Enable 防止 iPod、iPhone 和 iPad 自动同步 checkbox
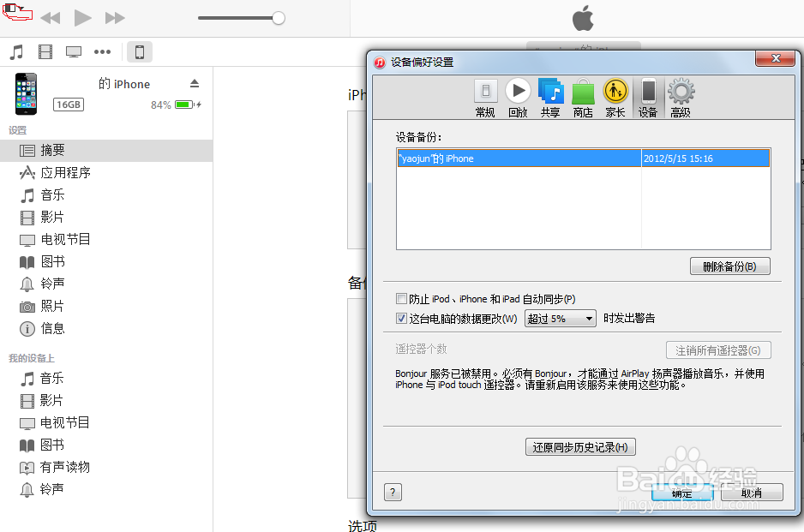Viewport: 804px width, 532px height. point(401,299)
